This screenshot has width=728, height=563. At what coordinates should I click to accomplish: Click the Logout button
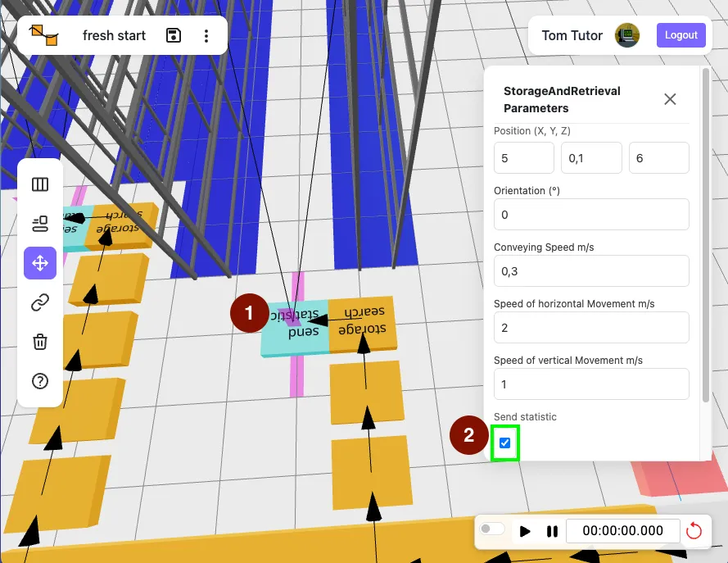point(681,35)
